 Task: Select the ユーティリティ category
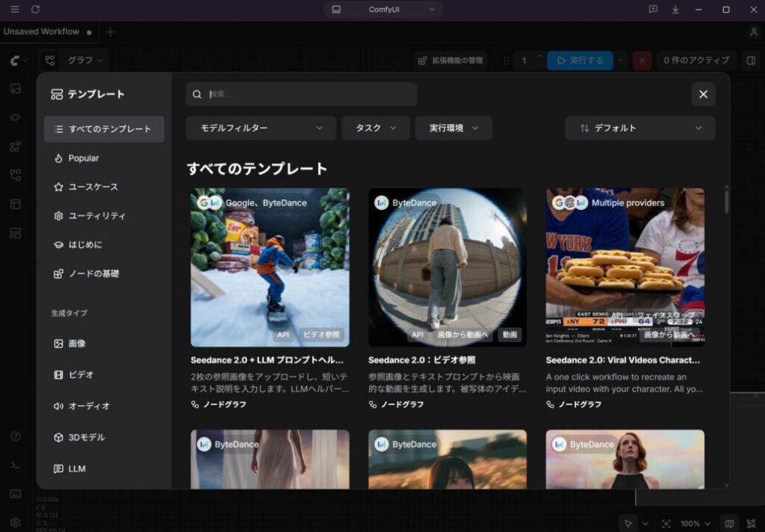click(104, 216)
